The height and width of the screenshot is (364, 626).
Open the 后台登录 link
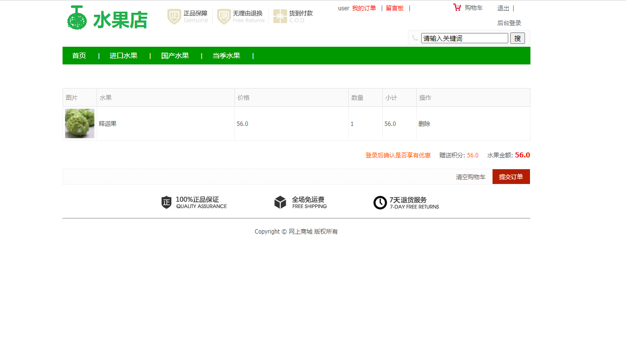click(509, 23)
